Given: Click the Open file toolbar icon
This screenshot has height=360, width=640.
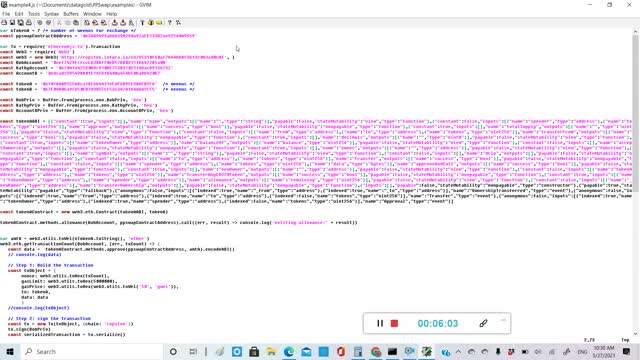Looking at the screenshot, I should pos(4,22).
